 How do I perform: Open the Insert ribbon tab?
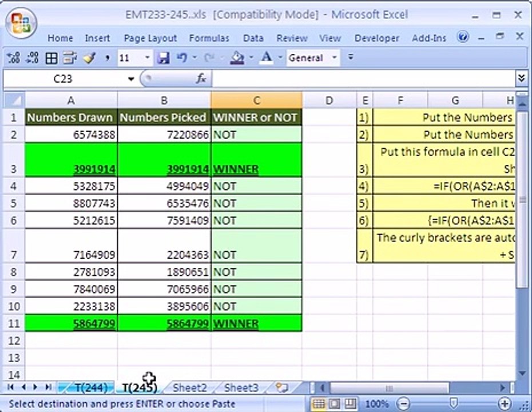point(97,38)
